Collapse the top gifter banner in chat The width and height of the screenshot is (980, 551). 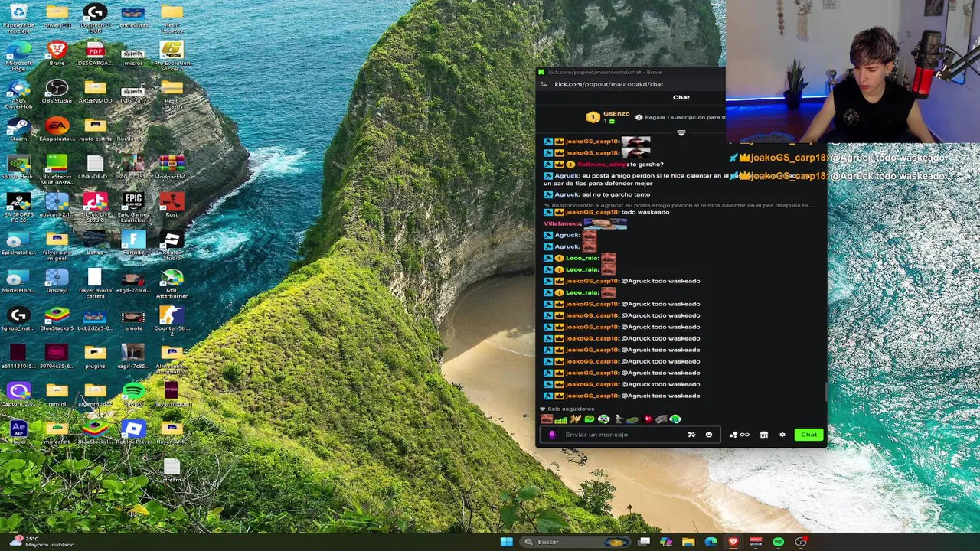coord(681,132)
